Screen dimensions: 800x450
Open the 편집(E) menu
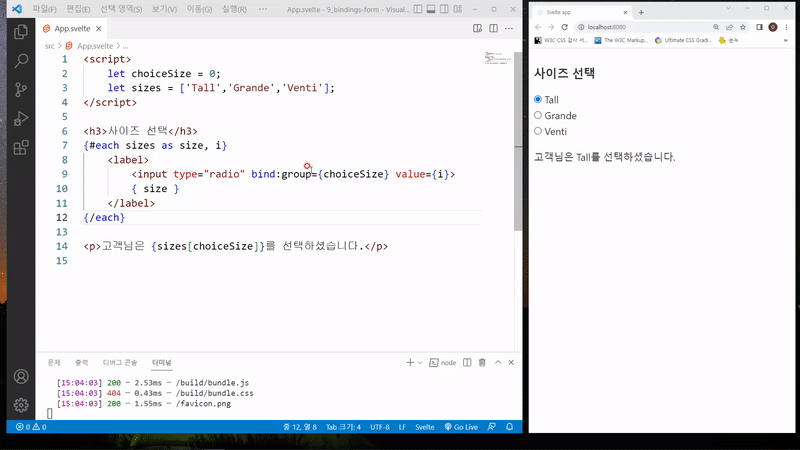pyautogui.click(x=78, y=9)
